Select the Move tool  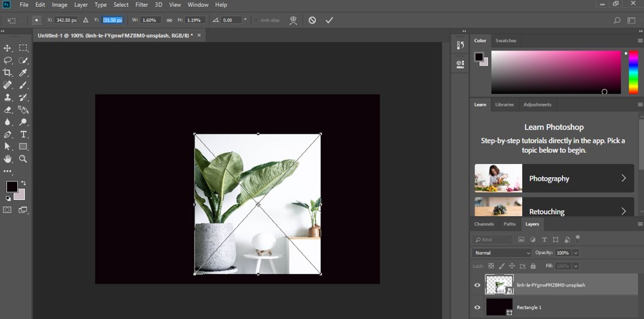point(8,48)
